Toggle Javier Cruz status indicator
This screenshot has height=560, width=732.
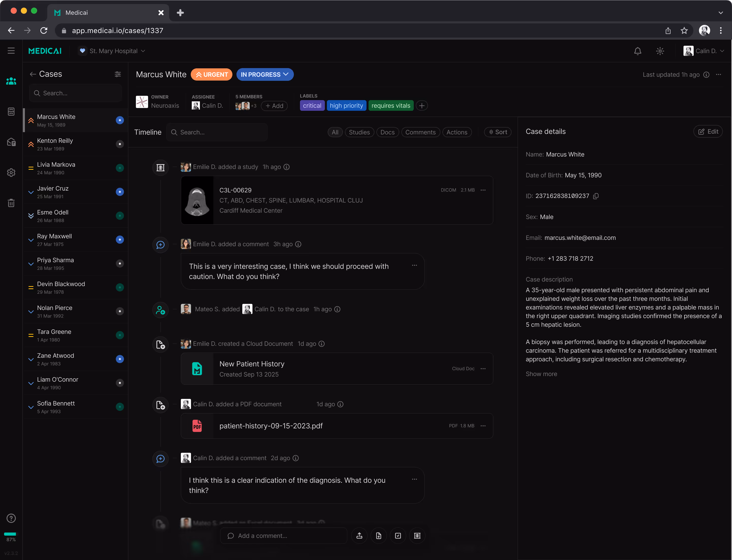tap(120, 192)
